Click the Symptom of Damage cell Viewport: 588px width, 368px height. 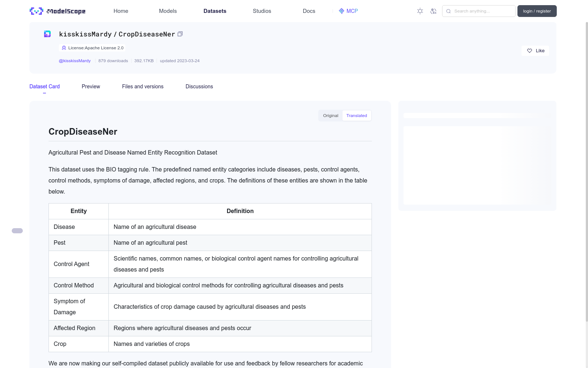tap(79, 307)
